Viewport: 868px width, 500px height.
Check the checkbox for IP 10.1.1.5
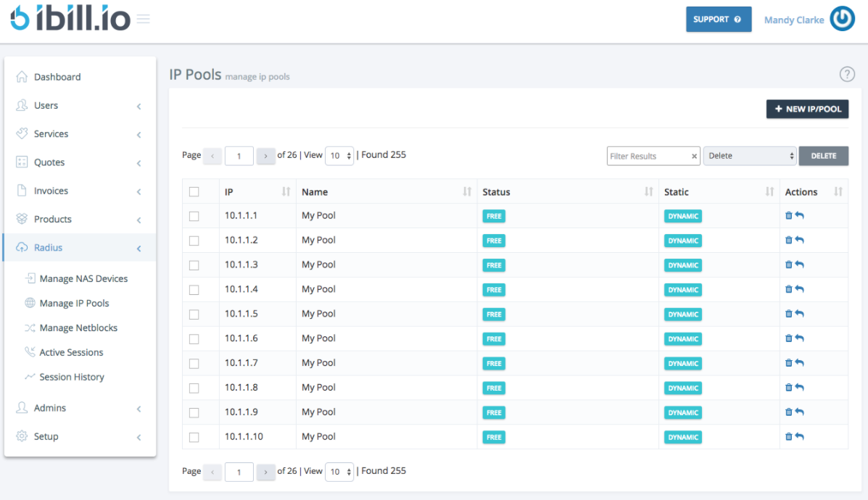point(193,314)
